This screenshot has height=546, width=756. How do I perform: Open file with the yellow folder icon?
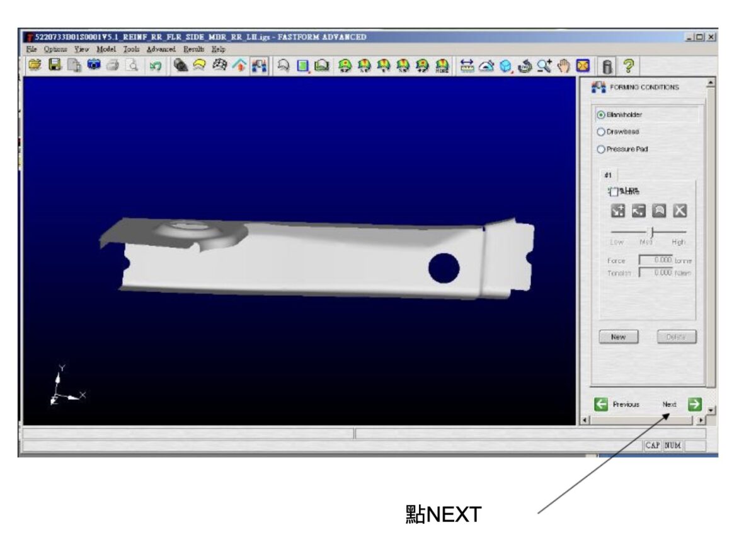35,66
